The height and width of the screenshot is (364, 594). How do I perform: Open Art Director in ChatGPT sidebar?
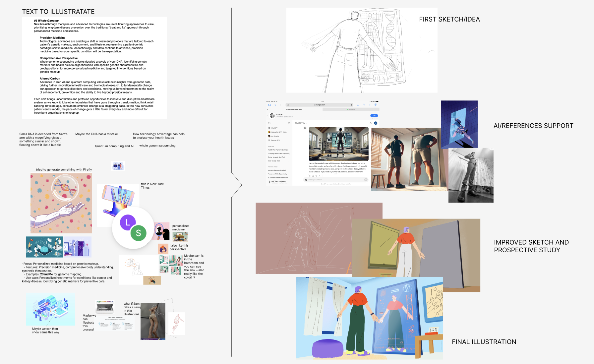pos(274,136)
